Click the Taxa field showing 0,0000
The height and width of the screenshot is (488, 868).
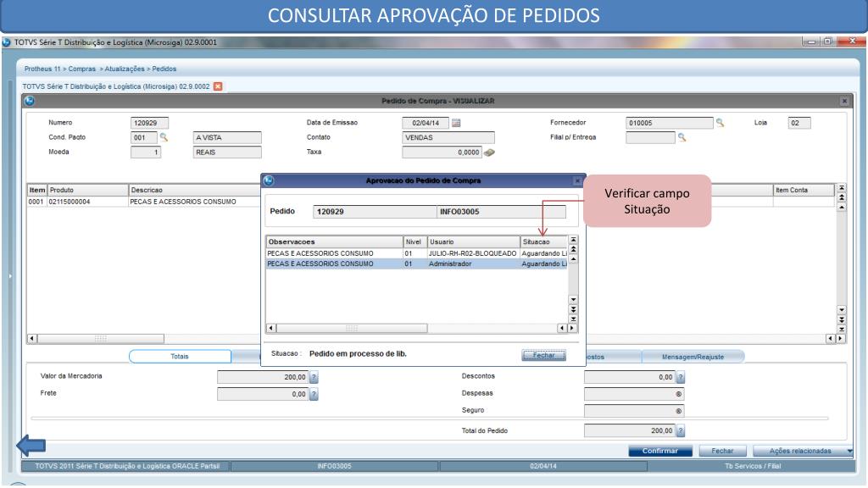click(x=442, y=152)
